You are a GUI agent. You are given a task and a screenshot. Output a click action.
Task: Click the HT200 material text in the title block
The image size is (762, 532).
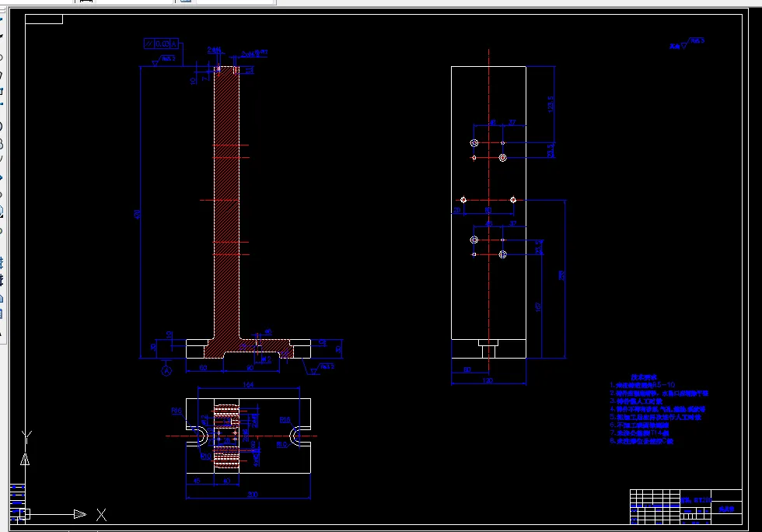point(697,499)
